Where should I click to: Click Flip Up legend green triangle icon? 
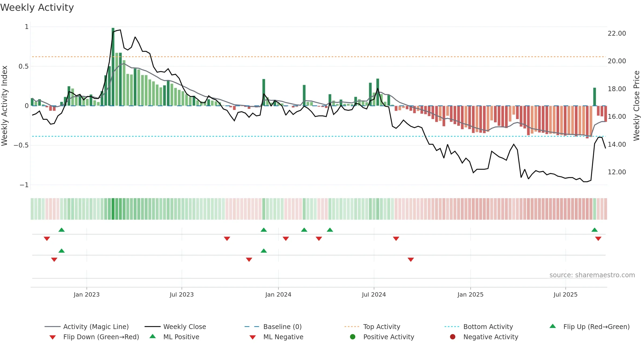click(553, 326)
